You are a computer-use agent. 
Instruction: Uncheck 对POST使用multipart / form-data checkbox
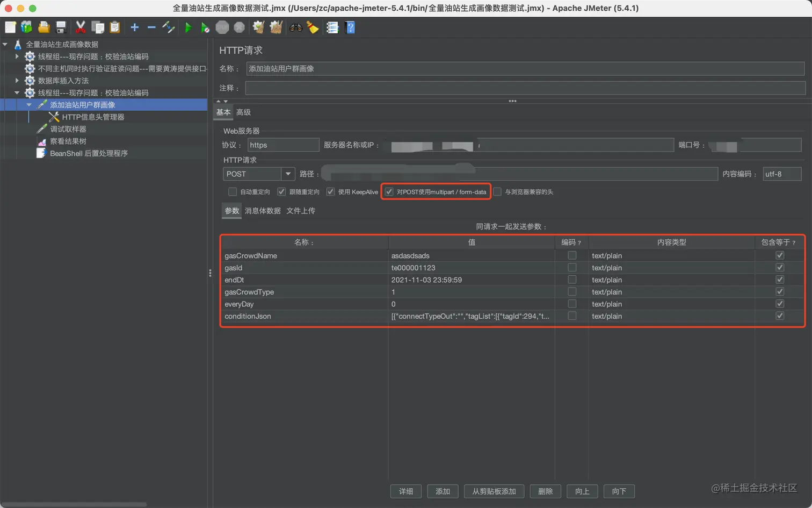[389, 192]
